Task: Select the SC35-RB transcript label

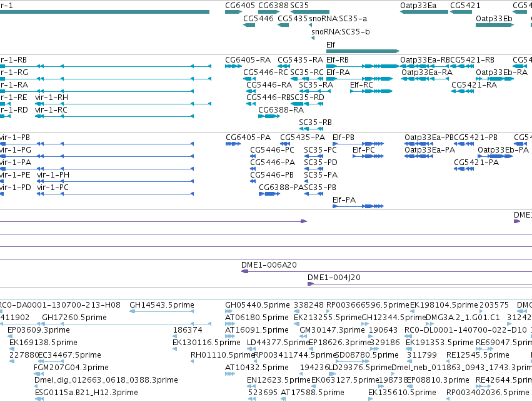Action: pyautogui.click(x=315, y=123)
